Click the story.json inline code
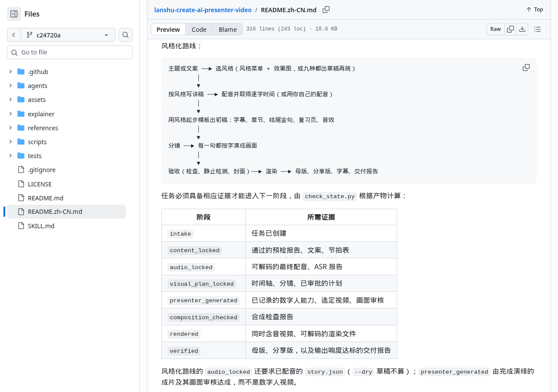The image size is (558, 392). coord(325,372)
